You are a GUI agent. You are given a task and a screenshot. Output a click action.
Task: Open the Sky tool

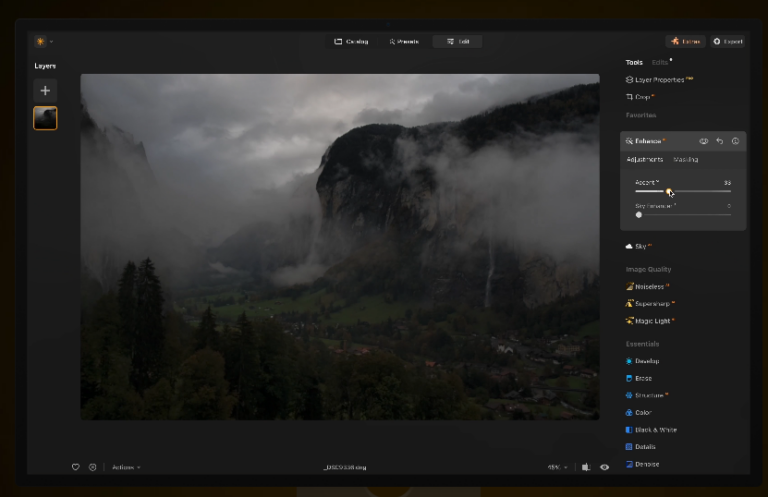[639, 246]
